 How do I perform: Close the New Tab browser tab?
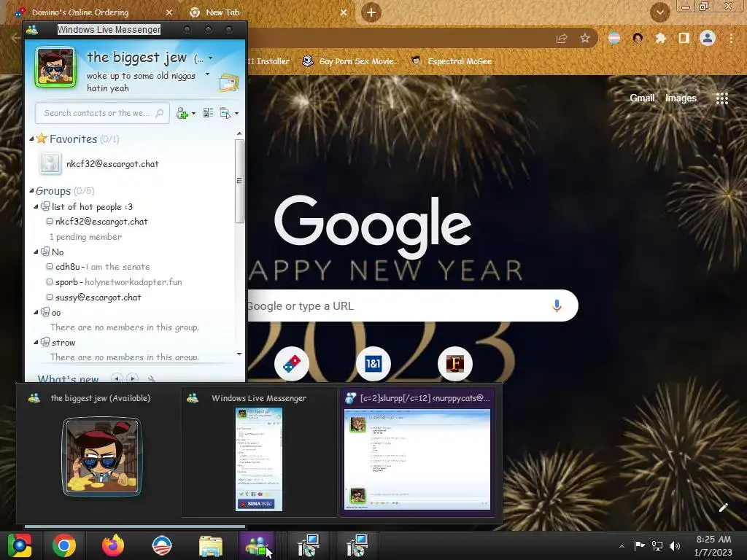pos(344,12)
